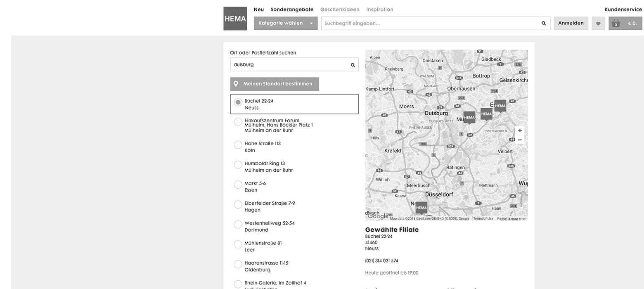Click the text Heute geöffnet bis 19:00
This screenshot has width=644, height=289.
tap(392, 273)
